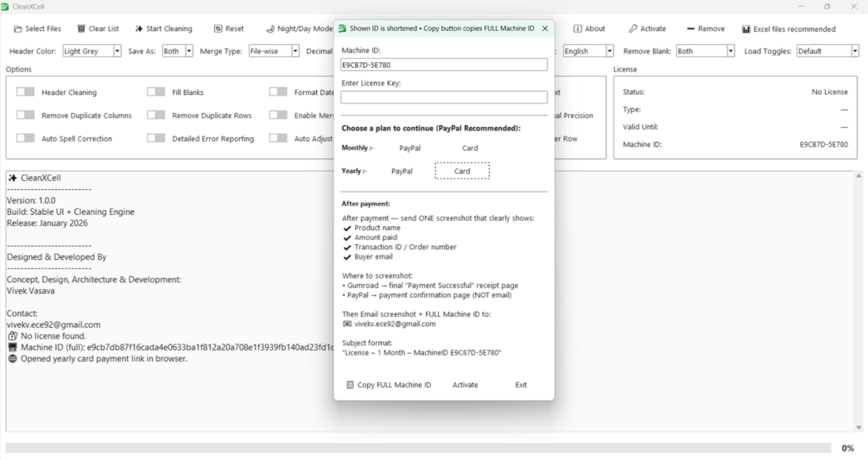This screenshot has width=868, height=460.
Task: Click the email envelope icon in dialog
Action: tap(347, 324)
